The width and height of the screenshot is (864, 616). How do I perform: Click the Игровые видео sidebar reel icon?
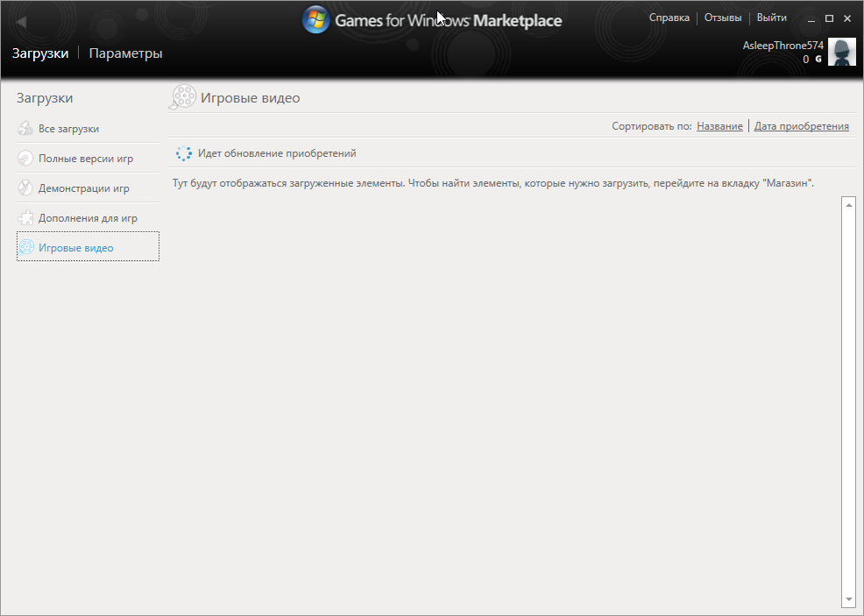pos(26,247)
